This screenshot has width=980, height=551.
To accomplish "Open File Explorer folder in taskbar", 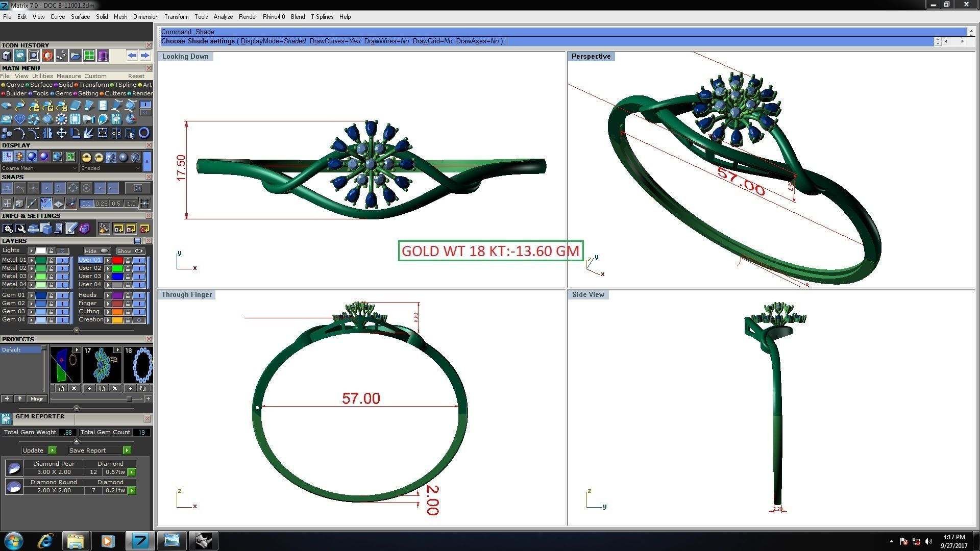I will [76, 541].
